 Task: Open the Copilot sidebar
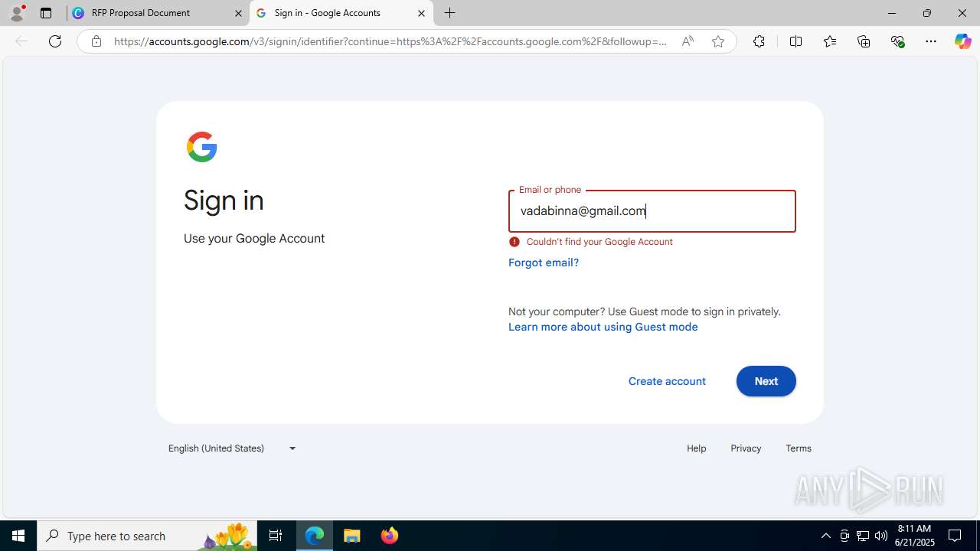[x=962, y=41]
